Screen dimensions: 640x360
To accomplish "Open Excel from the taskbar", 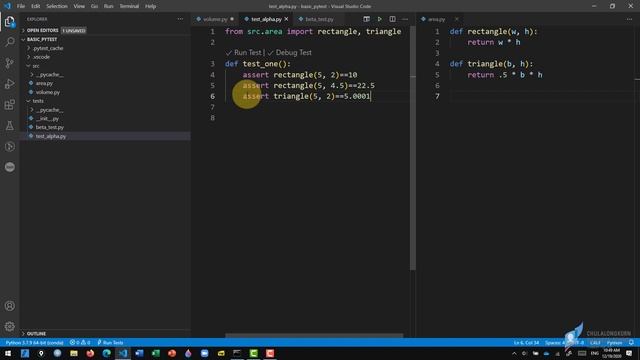I will click(156, 353).
